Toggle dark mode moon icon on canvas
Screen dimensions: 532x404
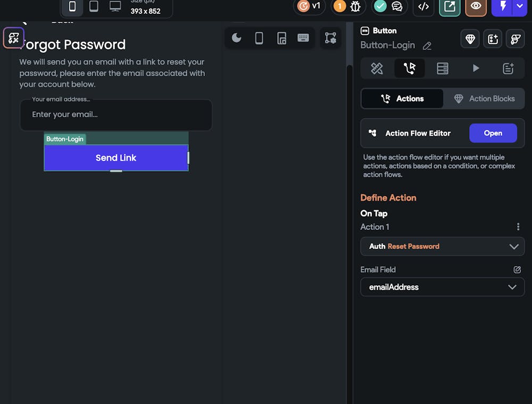237,38
